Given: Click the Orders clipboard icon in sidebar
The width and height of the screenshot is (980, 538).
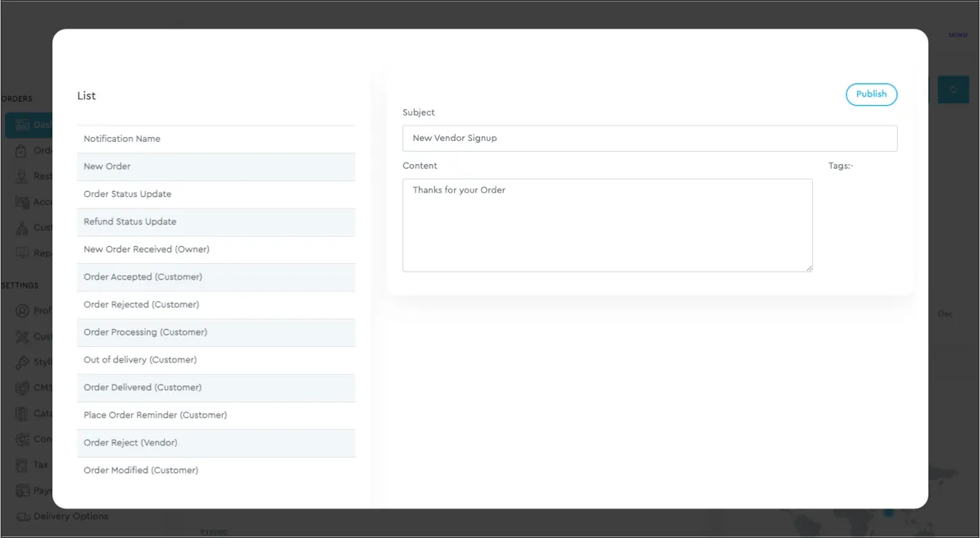Looking at the screenshot, I should pos(22,151).
